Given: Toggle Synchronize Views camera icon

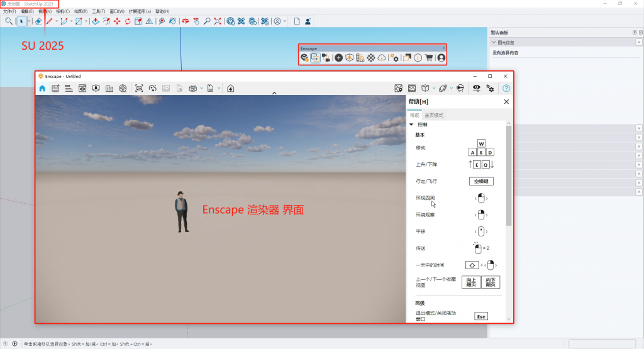Looking at the screenshot, I should pyautogui.click(x=326, y=58).
